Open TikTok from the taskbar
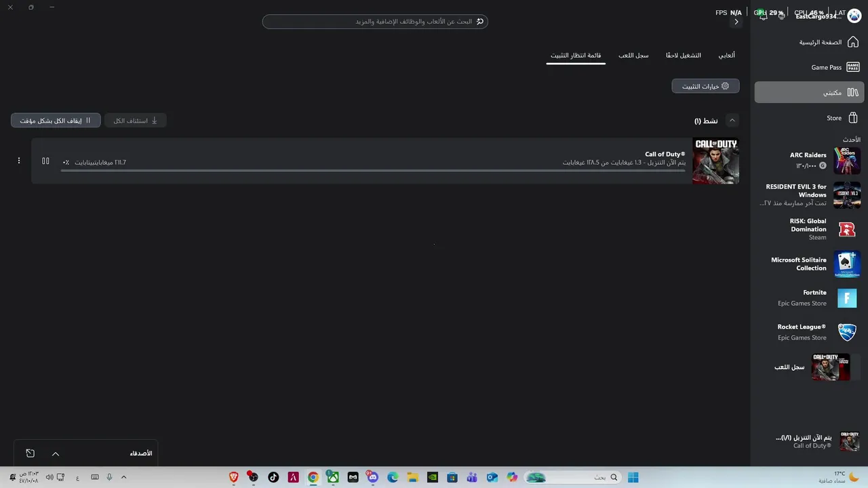The image size is (868, 488). point(273,477)
